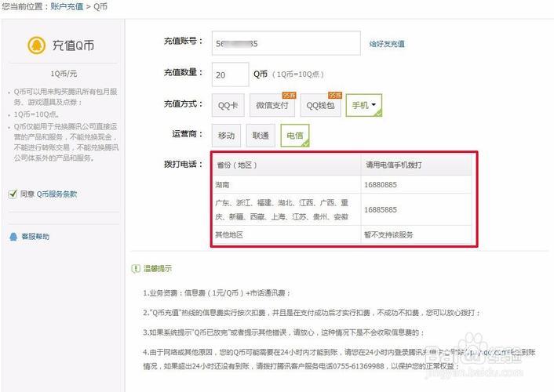Screen dimensions: 554x392
Task: Click the 充值账号 input field
Action: (x=286, y=43)
